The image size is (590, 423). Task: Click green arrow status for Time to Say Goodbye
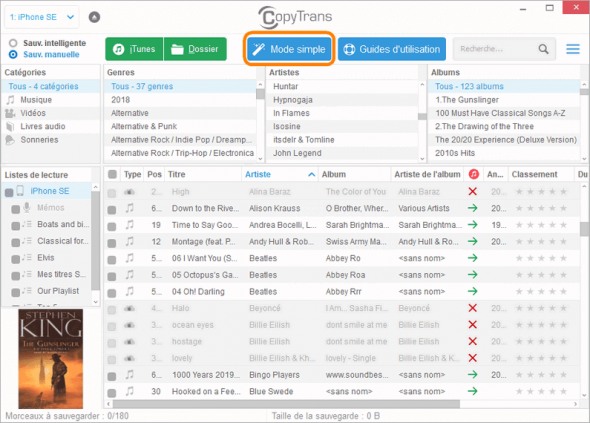(x=473, y=225)
